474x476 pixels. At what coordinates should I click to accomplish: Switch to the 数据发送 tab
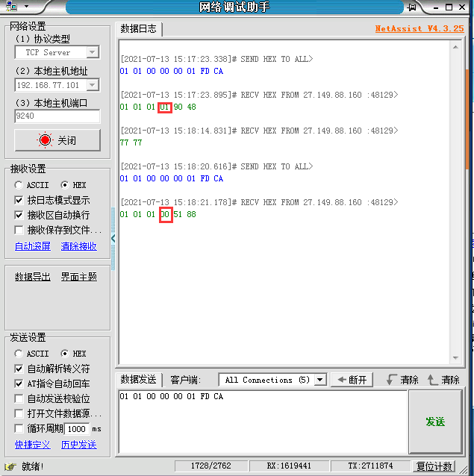coord(138,380)
